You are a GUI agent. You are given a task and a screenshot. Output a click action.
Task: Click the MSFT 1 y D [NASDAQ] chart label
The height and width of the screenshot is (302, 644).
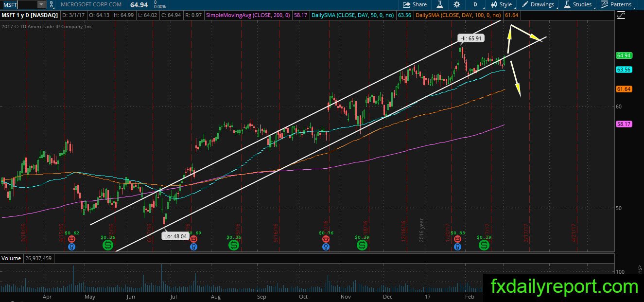[x=30, y=16]
